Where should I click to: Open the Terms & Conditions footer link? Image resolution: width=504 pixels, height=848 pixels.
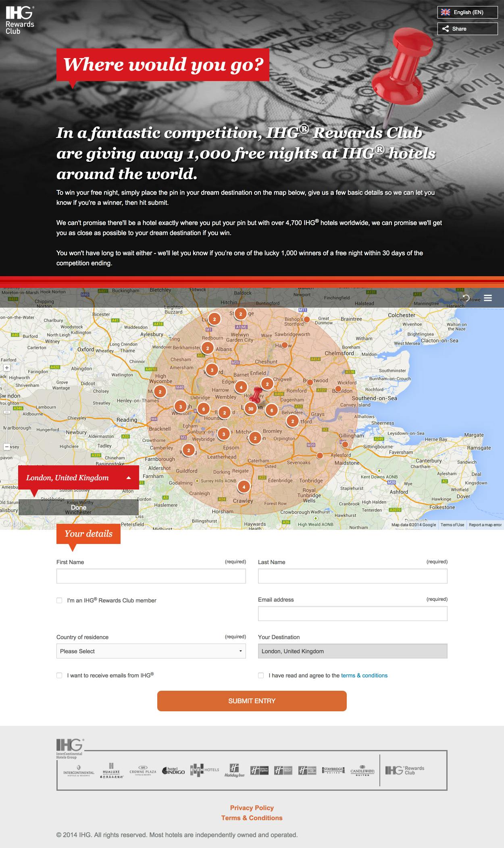click(x=252, y=818)
